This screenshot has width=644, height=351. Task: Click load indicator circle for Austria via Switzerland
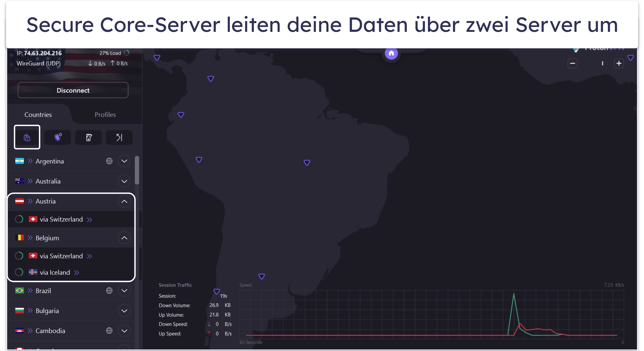[19, 219]
